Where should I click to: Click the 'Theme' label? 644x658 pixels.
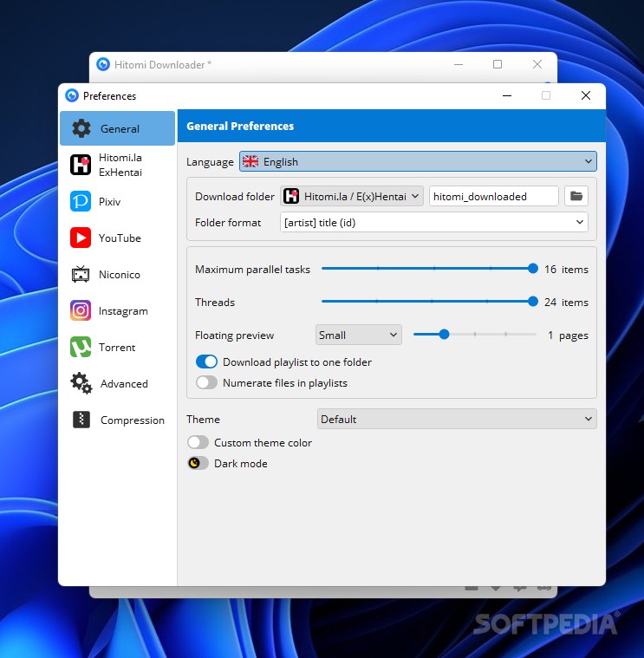[203, 420]
